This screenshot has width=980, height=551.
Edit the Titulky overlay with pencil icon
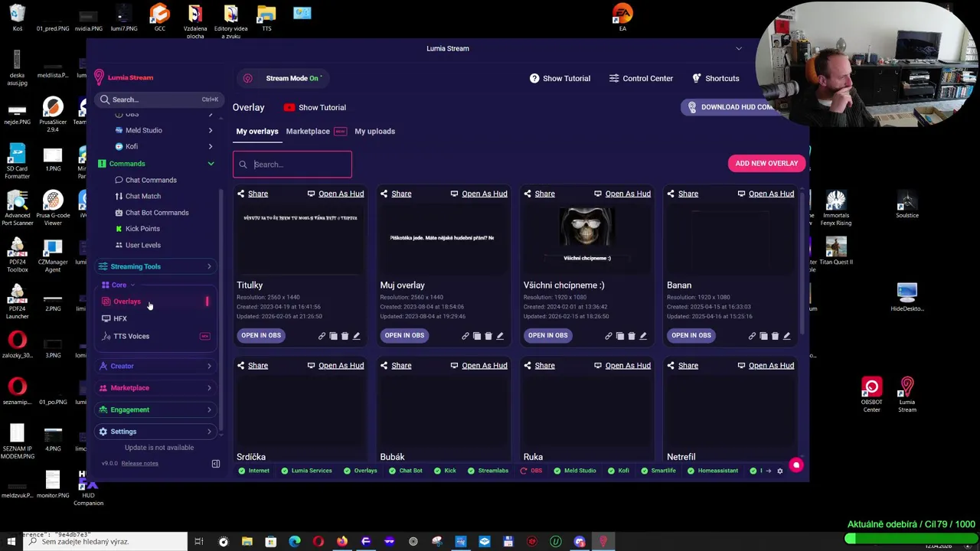[x=356, y=335]
